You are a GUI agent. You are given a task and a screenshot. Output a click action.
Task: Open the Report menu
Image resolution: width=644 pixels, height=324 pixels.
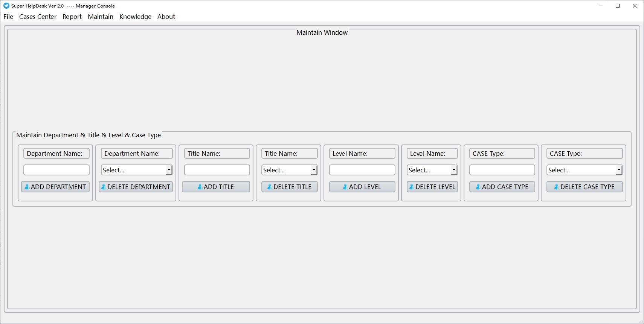[x=72, y=17]
